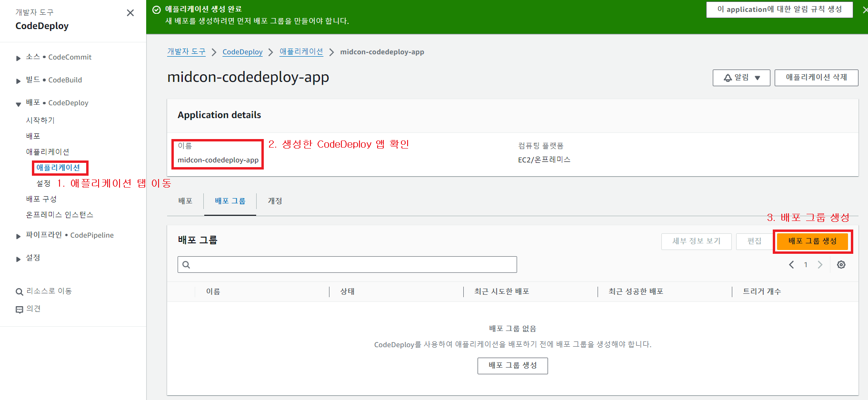This screenshot has height=400, width=868.
Task: Sort by 최근 성공한 배포 column
Action: (636, 292)
